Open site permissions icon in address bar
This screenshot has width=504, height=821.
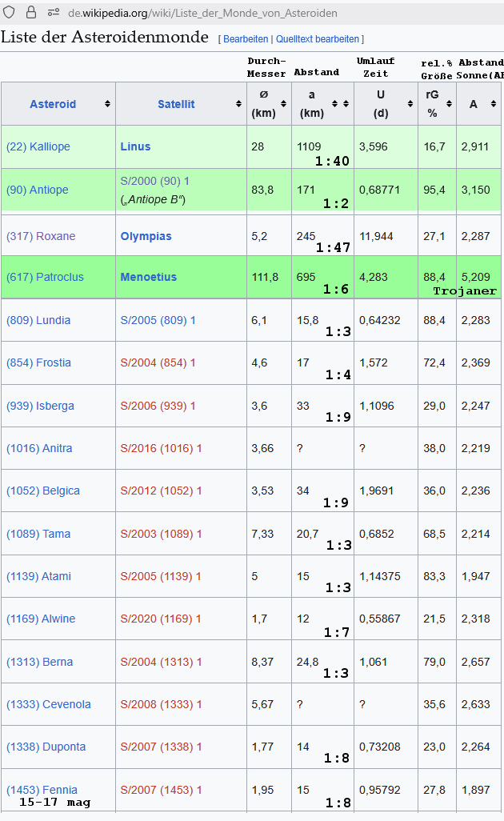tap(54, 13)
